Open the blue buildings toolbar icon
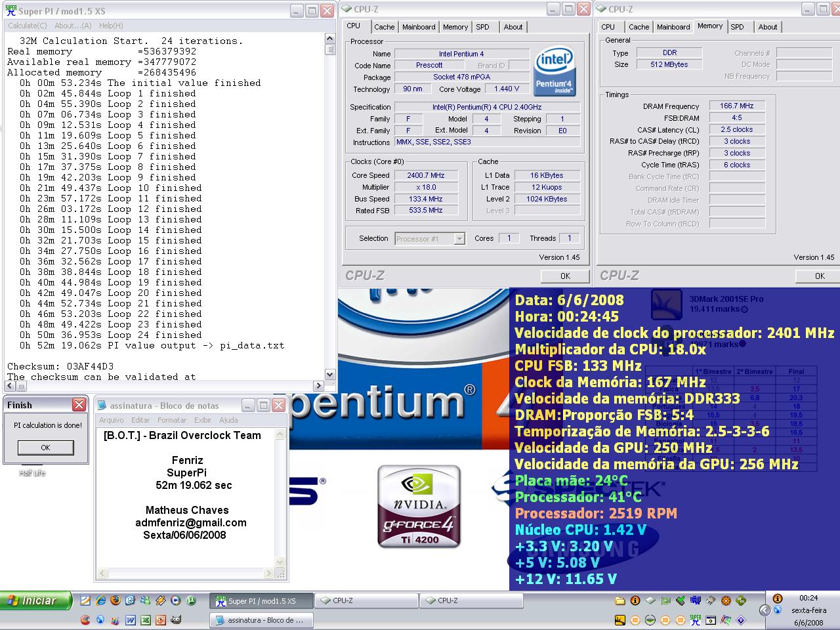This screenshot has height=630, width=840. click(696, 600)
